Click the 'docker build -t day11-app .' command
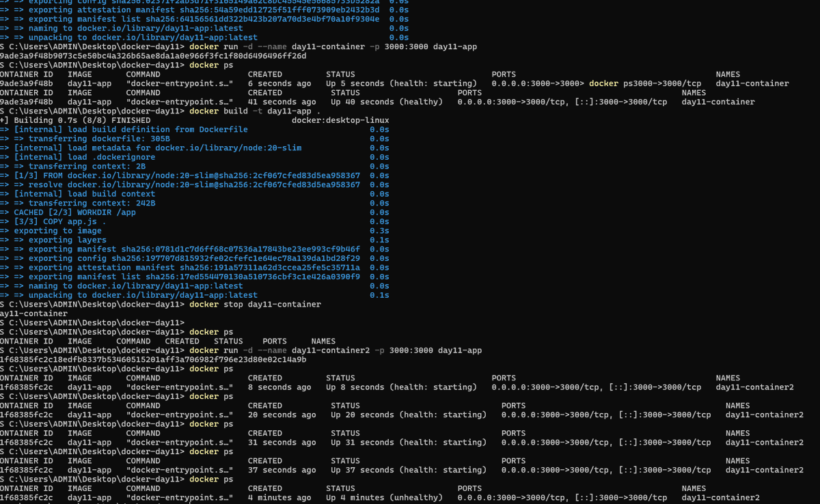This screenshot has height=504, width=820. 255,111
